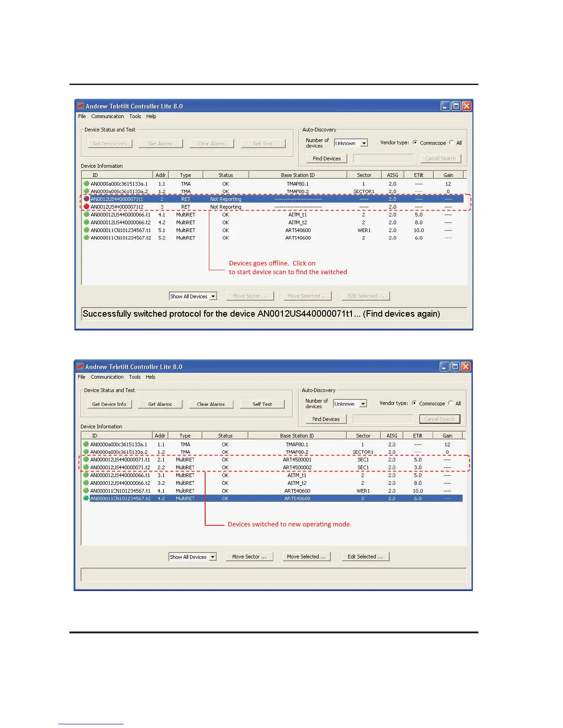Click 'SECTOR1' sector cell in upper window
563x728 pixels.
[364, 191]
